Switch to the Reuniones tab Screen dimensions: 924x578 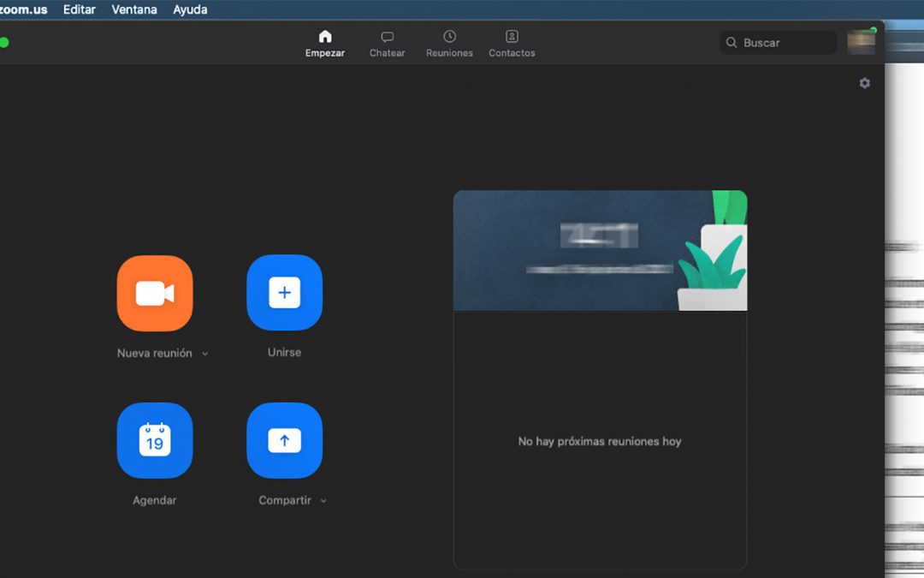449,44
